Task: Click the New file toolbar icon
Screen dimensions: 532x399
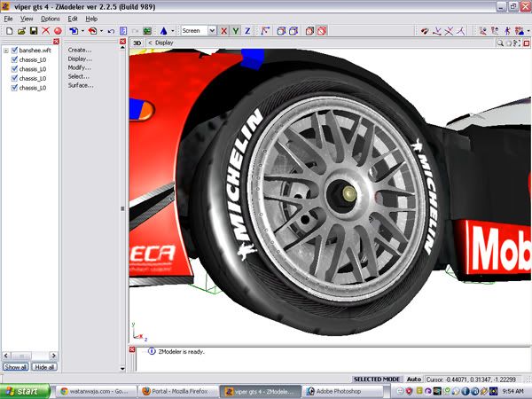Action: point(8,30)
